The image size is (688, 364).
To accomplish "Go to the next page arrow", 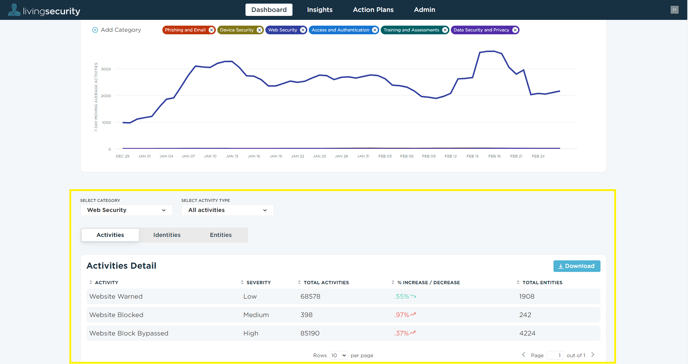I will pos(593,355).
